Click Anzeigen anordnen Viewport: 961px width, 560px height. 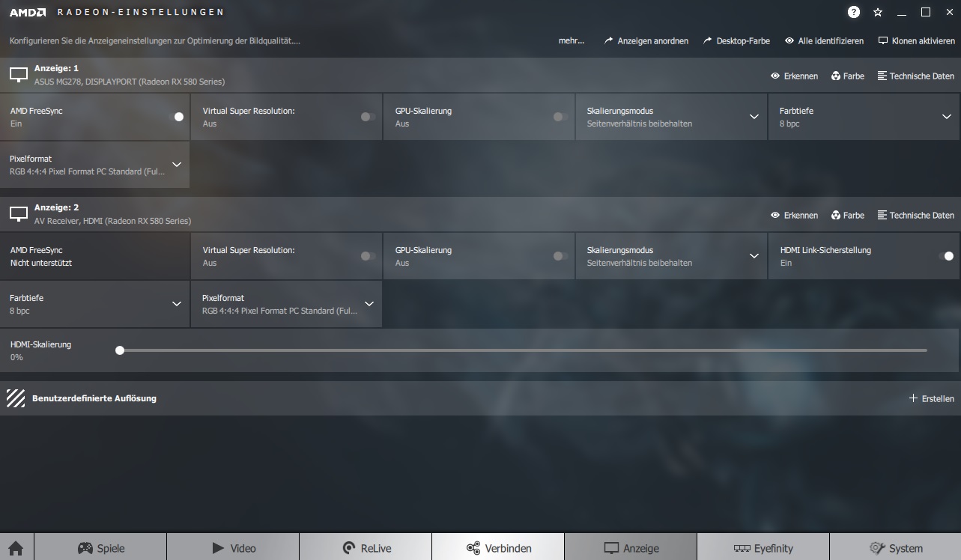click(646, 41)
